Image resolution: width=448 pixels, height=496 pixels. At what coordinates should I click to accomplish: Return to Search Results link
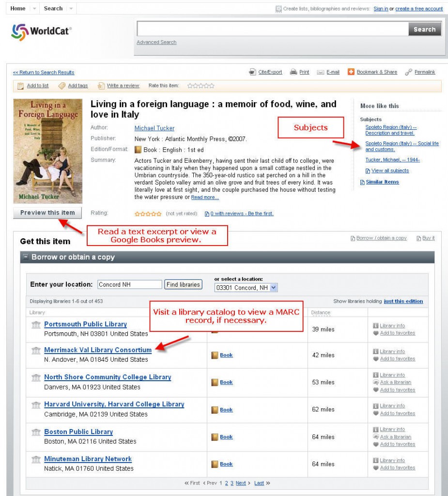44,73
